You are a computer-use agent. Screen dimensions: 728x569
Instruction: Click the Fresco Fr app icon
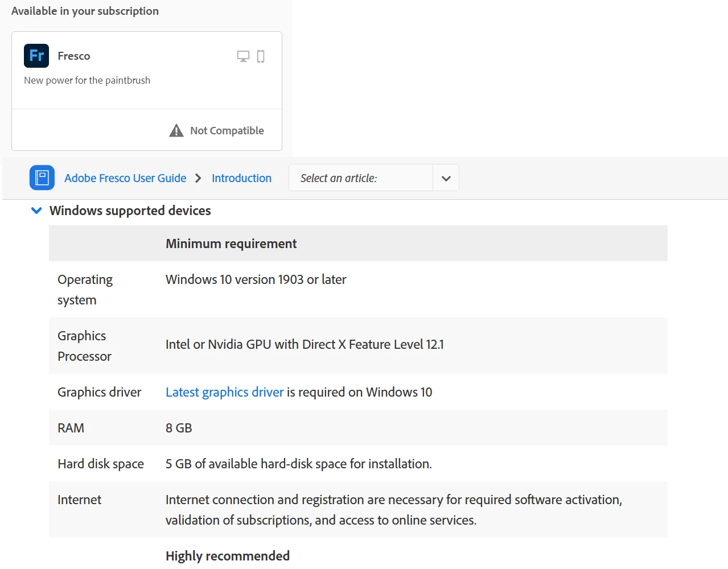(x=36, y=56)
